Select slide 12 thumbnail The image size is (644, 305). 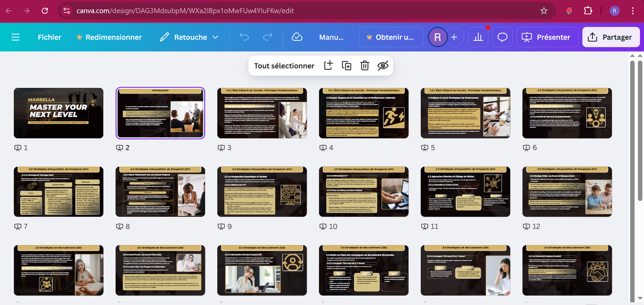(567, 192)
